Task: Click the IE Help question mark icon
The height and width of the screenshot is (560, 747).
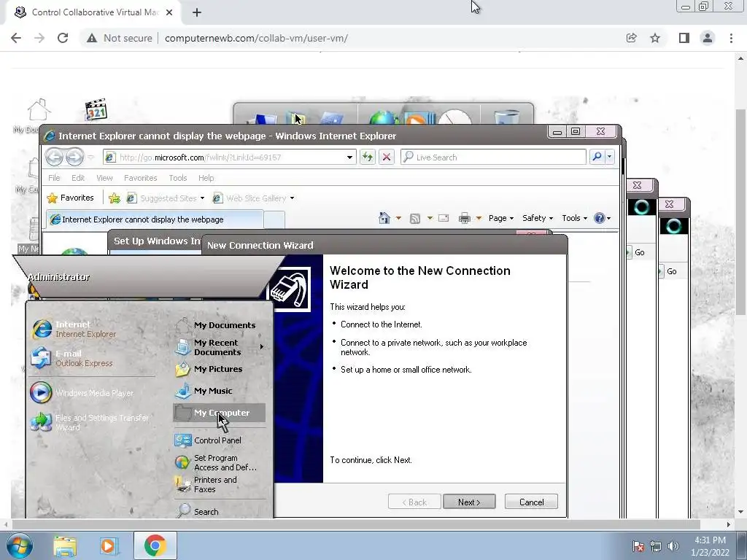Action: 600,218
